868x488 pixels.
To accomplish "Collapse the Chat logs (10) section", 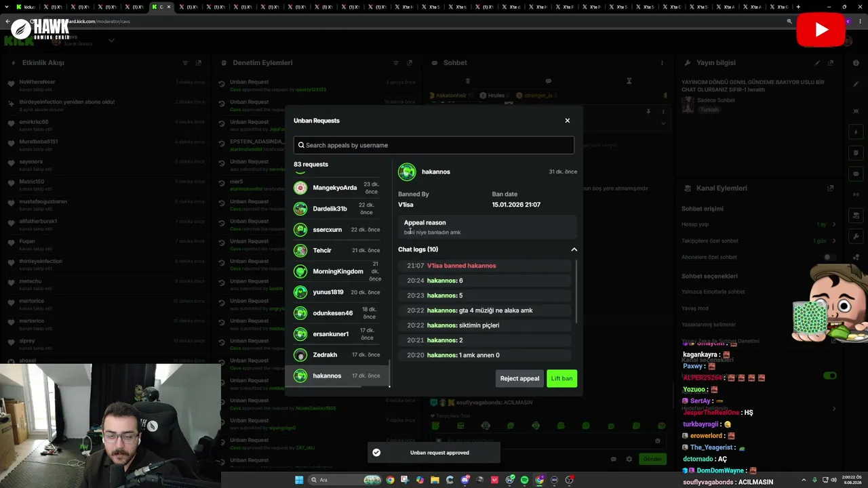I will 574,249.
